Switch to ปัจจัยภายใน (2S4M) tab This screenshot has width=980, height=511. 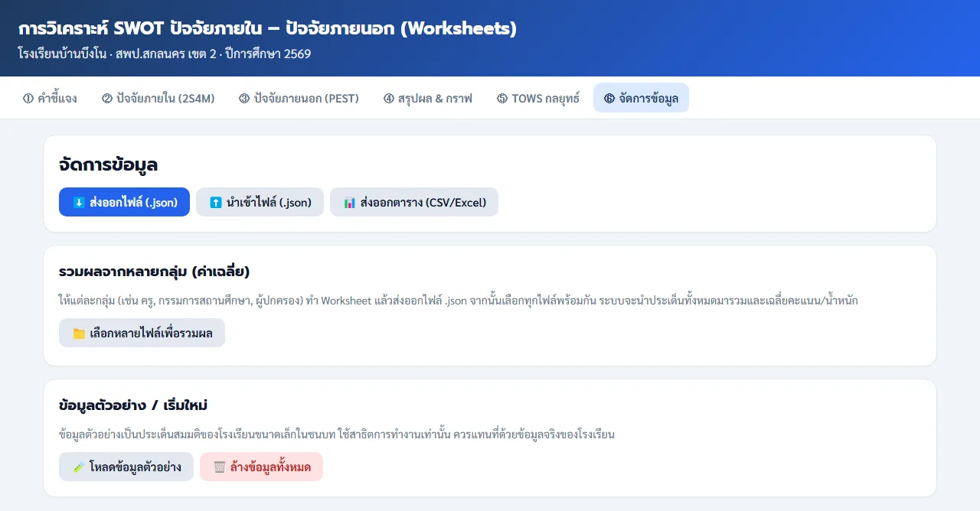(158, 98)
